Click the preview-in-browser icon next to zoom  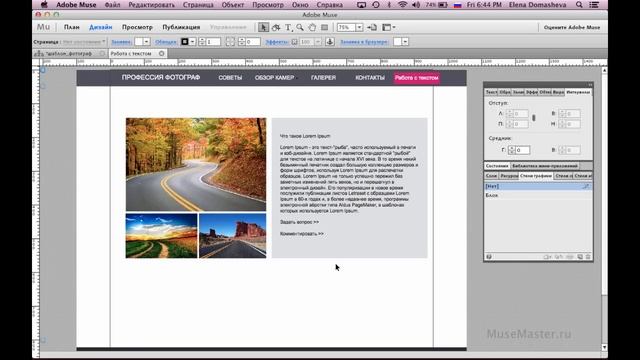(372, 27)
